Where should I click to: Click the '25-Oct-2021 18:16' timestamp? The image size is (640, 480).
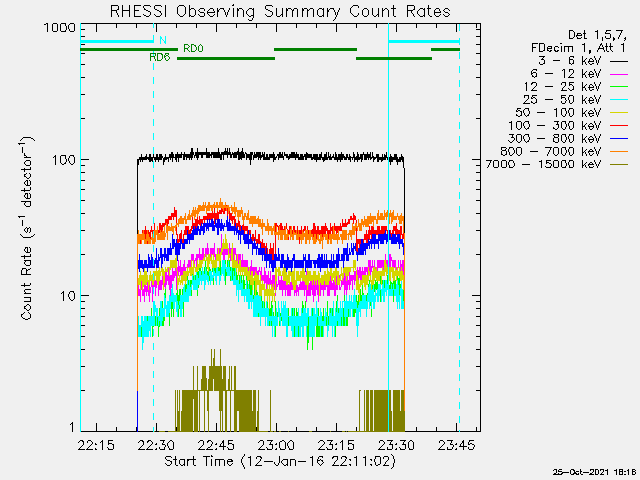(x=595, y=472)
